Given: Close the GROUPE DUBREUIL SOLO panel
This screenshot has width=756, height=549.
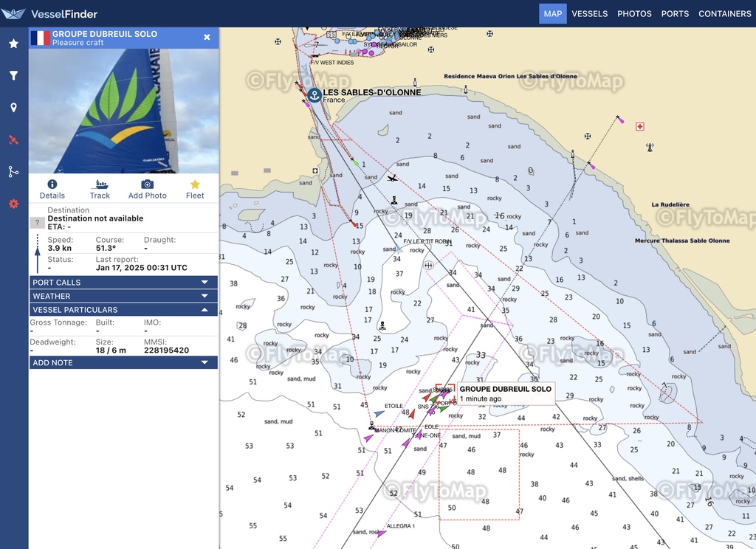Looking at the screenshot, I should coord(207,37).
